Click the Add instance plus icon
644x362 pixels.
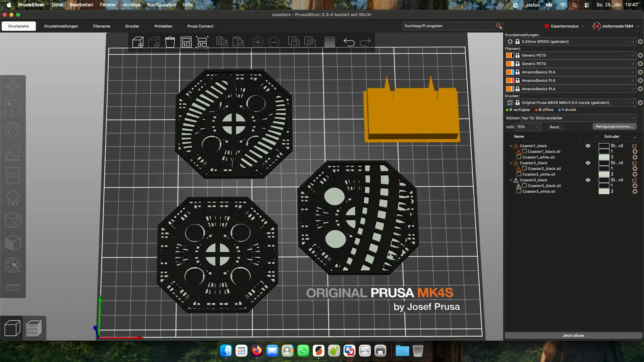(258, 42)
